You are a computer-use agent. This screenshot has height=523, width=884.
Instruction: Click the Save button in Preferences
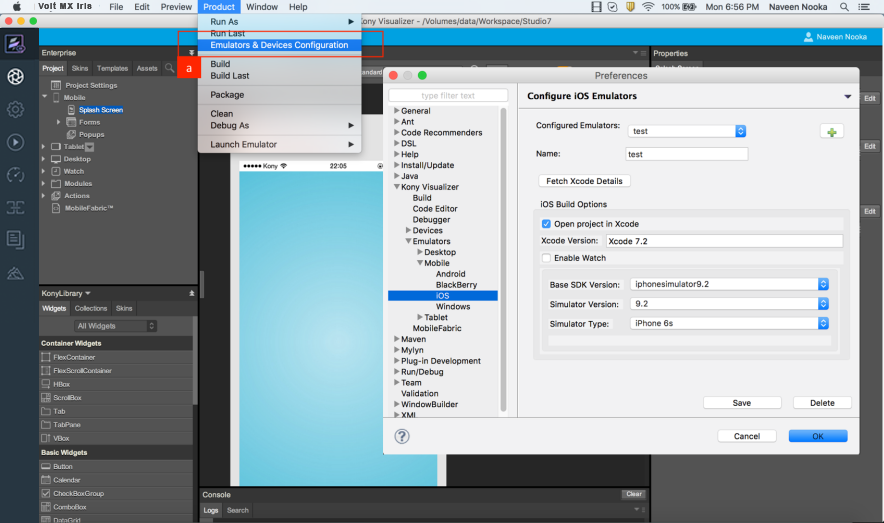click(741, 403)
